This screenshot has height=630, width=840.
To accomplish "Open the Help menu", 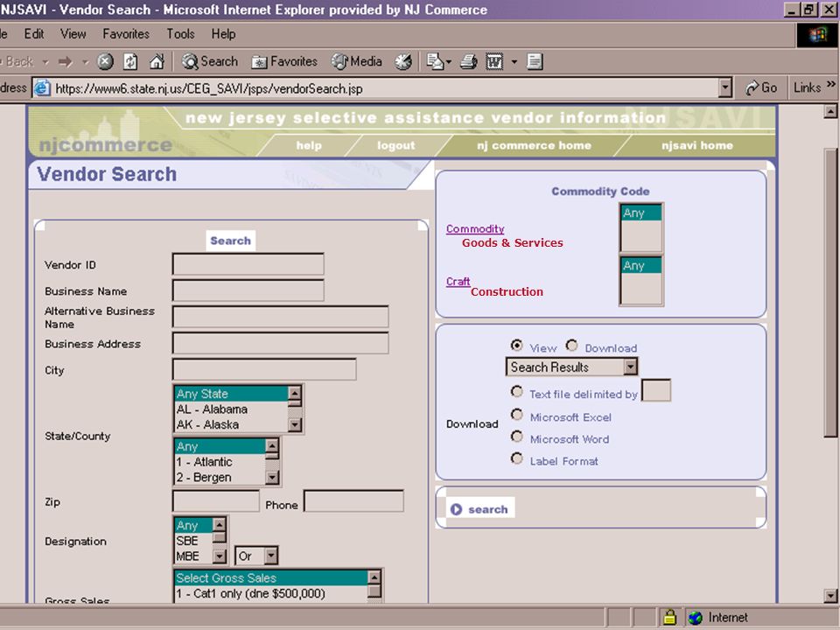I will tap(223, 34).
